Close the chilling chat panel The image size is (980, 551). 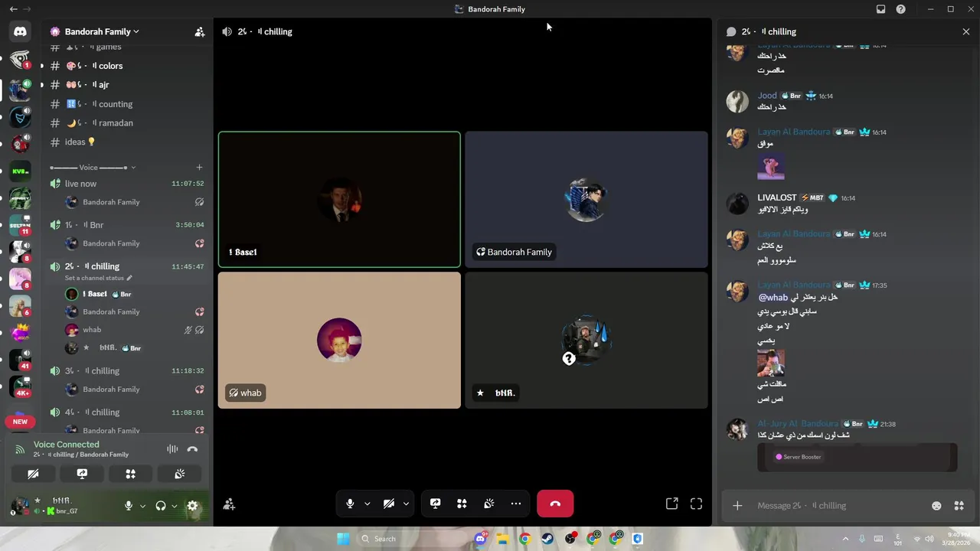point(966,31)
